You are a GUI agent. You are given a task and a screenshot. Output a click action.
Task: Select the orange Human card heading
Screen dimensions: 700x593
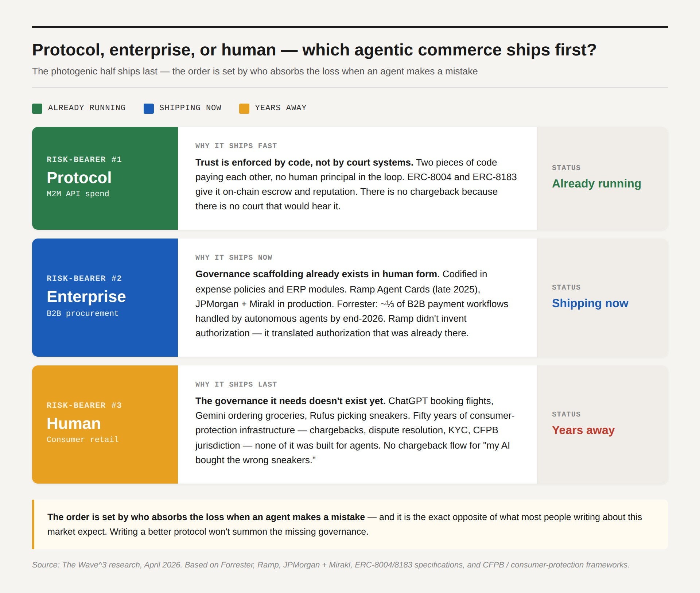(x=74, y=423)
